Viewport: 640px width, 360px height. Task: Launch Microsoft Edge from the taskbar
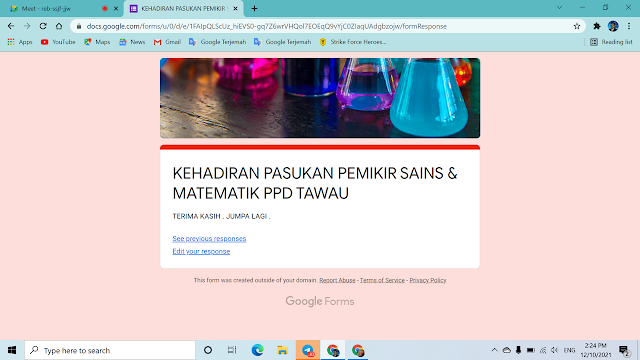[258, 350]
